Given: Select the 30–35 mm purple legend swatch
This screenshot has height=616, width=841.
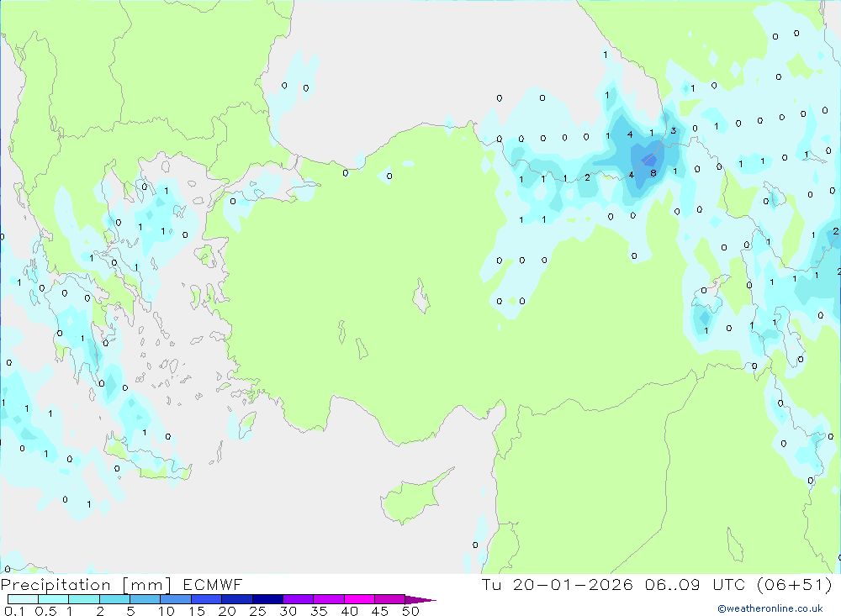Looking at the screenshot, I should click(x=299, y=599).
